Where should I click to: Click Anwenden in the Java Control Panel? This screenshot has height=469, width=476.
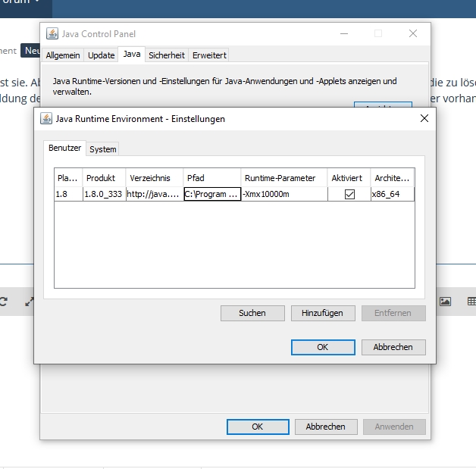pyautogui.click(x=394, y=427)
